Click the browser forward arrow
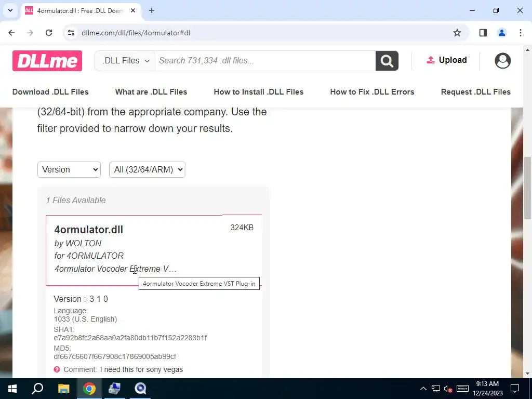The width and height of the screenshot is (532, 399). [x=30, y=33]
